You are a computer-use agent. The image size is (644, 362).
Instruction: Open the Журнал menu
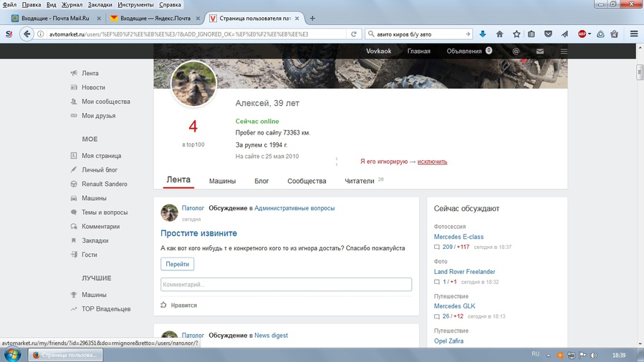(72, 4)
